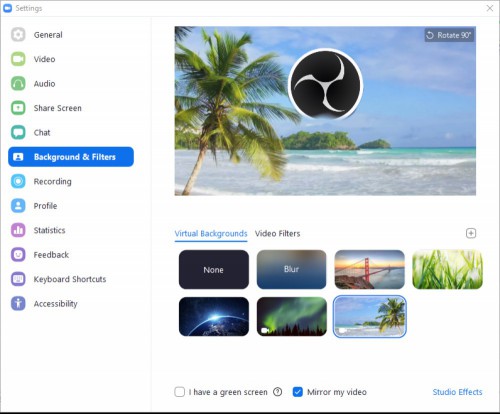Select None virtual background option
Screen dimensions: 500x414
pos(214,269)
